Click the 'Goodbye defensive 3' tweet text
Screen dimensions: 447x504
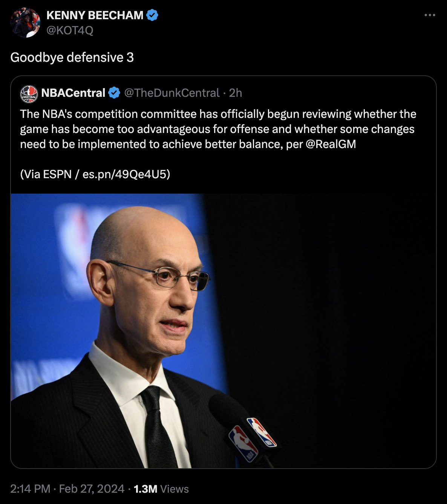(x=72, y=57)
